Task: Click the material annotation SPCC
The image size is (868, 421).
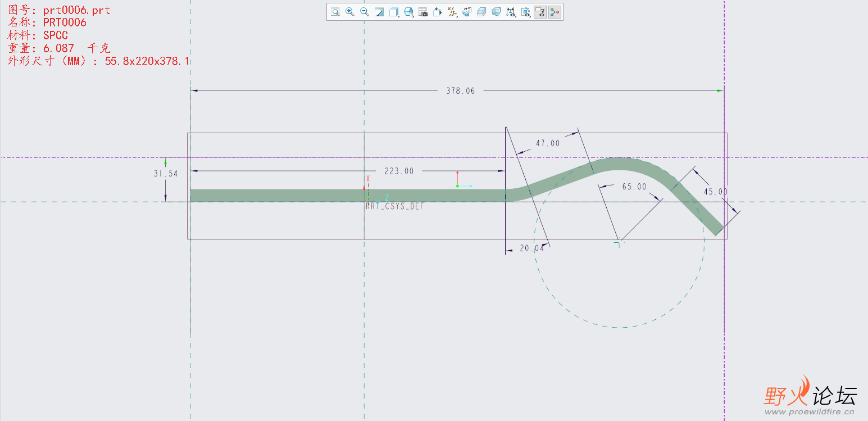Action: pos(55,35)
